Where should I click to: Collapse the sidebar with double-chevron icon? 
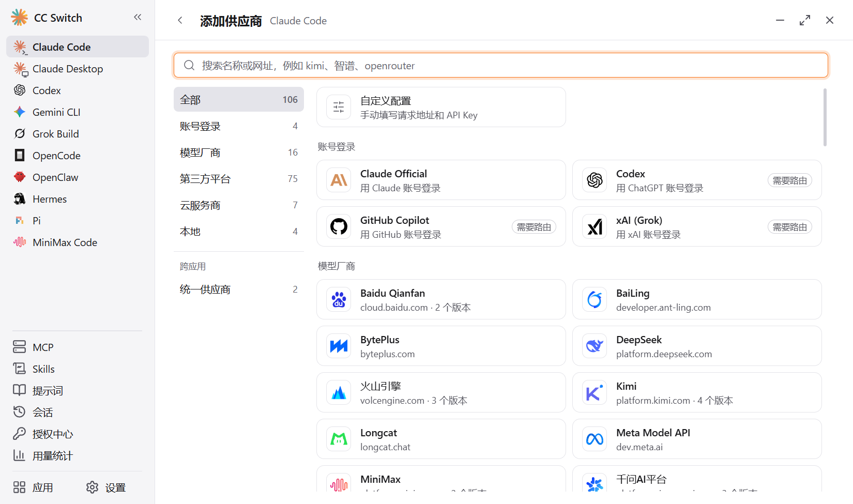(138, 17)
